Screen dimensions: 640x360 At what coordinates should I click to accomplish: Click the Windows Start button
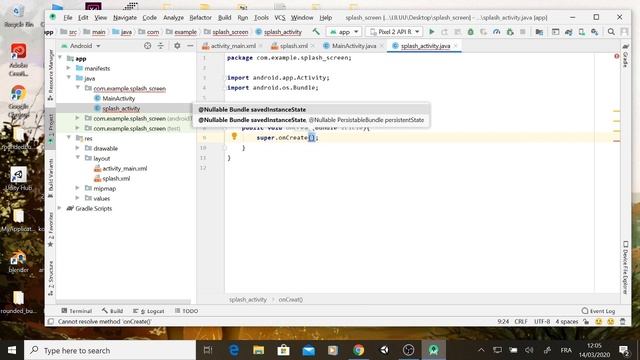click(x=12, y=350)
